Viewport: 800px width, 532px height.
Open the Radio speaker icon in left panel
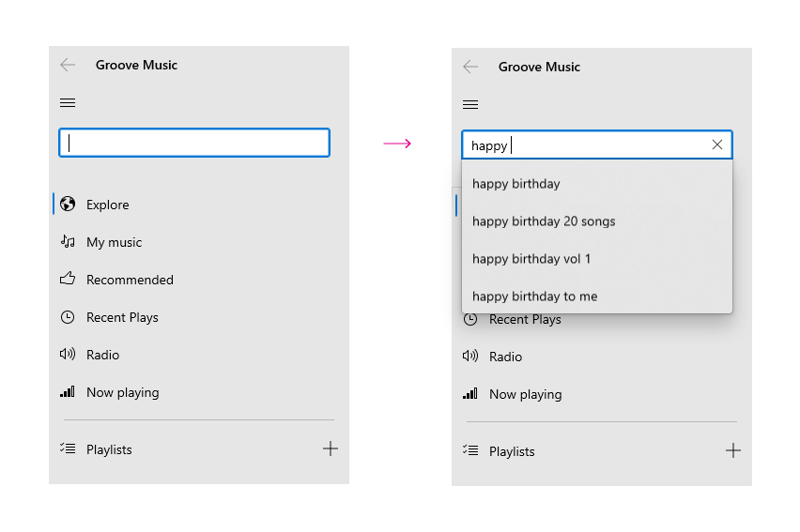68,354
